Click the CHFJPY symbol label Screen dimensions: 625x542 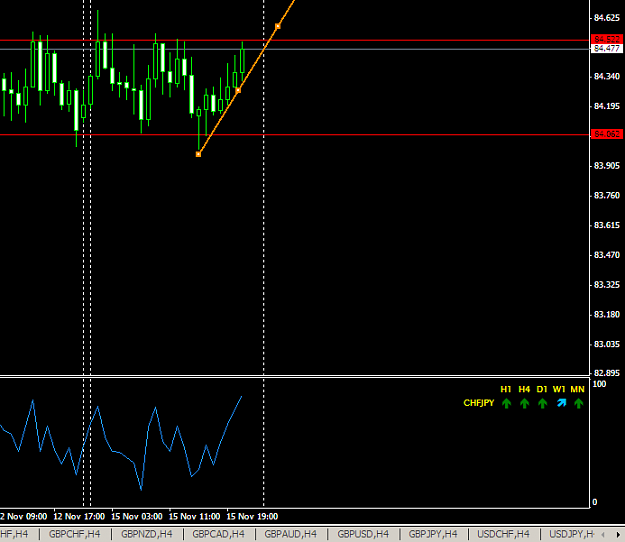click(x=479, y=403)
